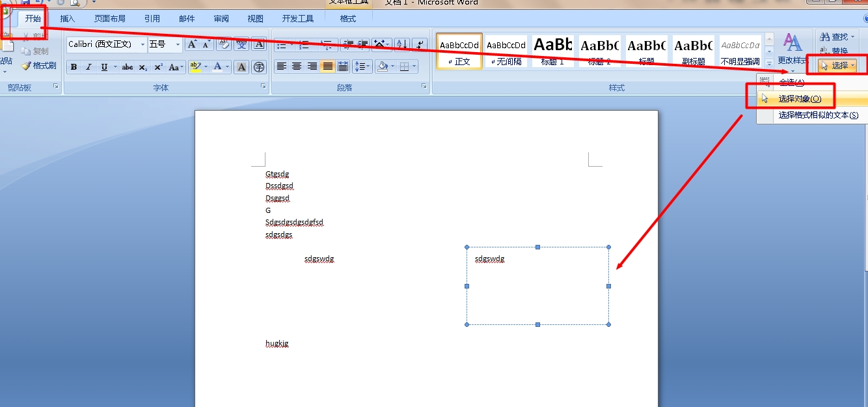This screenshot has height=407, width=868.
Task: Toggle subscript formatting
Action: point(143,67)
